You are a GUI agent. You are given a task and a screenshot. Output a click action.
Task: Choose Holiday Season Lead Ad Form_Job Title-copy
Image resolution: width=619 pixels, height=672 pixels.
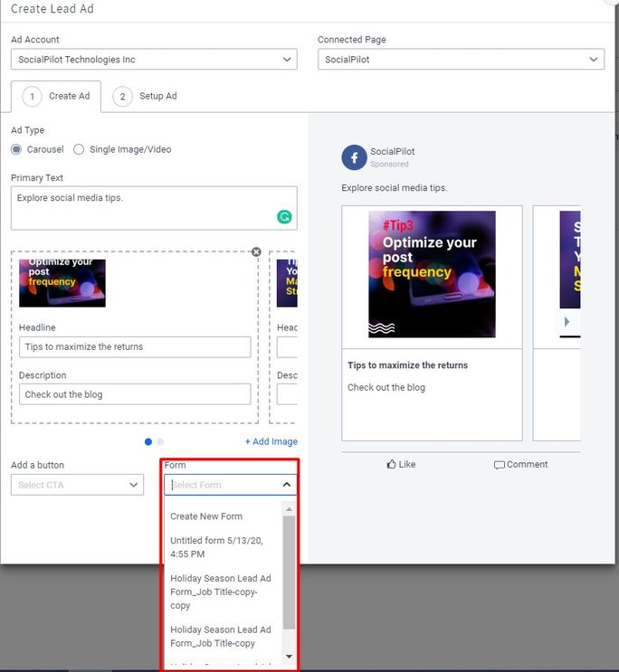(x=221, y=637)
